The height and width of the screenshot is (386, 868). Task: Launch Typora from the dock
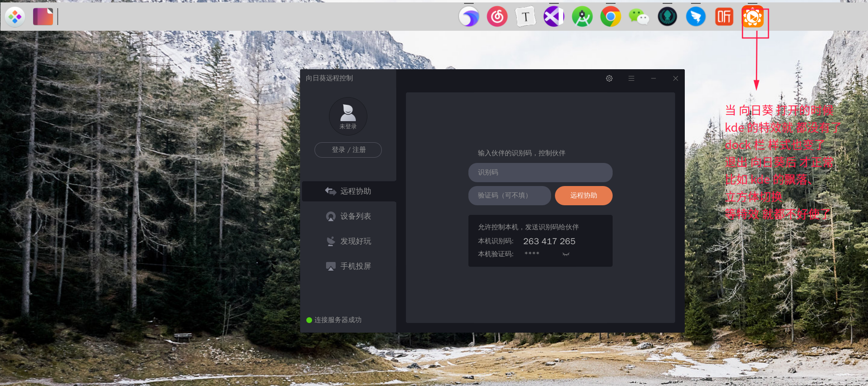pos(526,17)
